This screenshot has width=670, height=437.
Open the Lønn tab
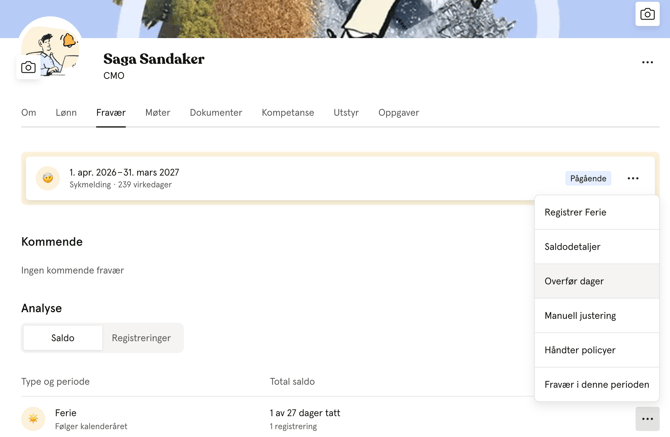[x=66, y=113]
